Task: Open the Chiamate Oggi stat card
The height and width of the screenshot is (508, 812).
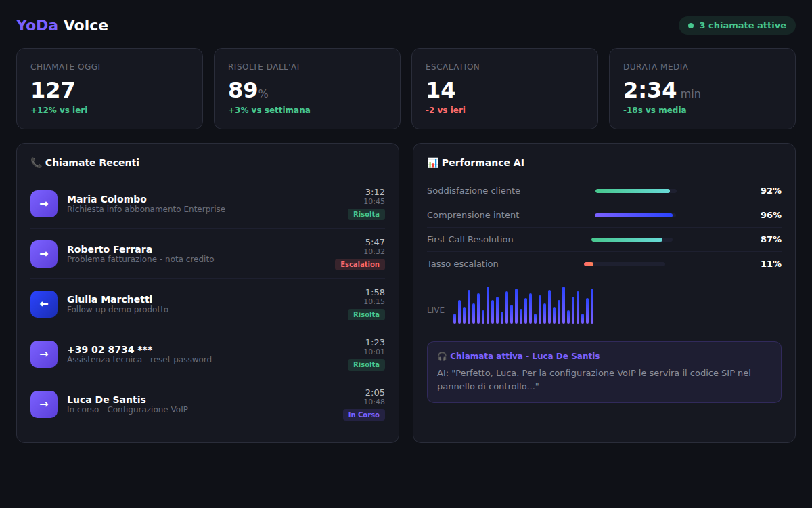Action: click(110, 89)
